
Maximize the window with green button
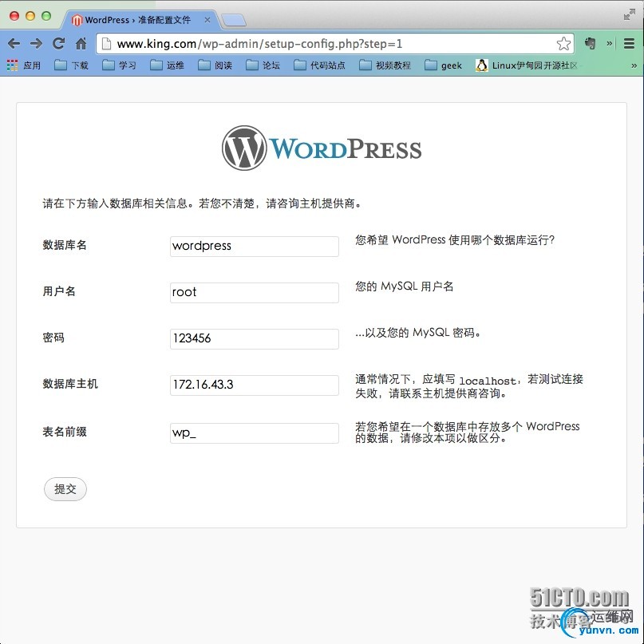click(46, 16)
